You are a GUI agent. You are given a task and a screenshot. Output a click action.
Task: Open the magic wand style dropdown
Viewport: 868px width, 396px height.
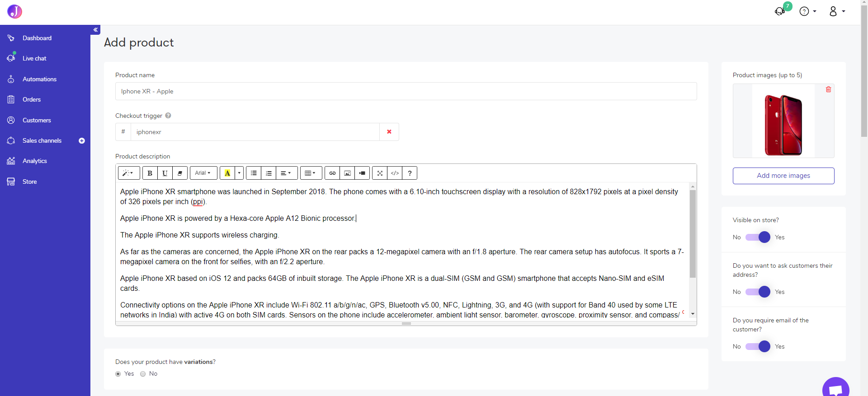tap(129, 173)
